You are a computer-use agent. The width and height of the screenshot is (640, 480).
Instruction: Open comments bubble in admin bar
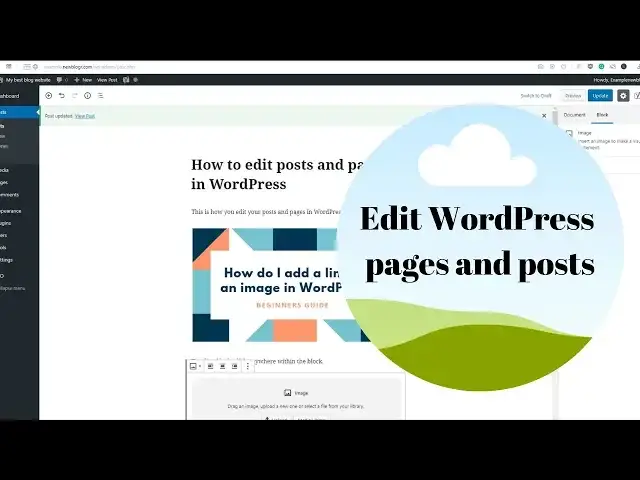click(62, 80)
